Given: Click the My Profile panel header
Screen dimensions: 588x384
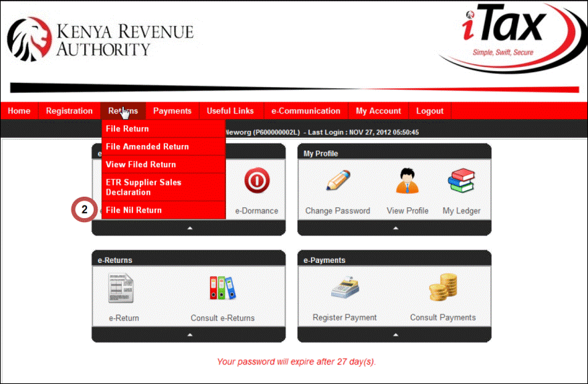Looking at the screenshot, I should point(394,153).
